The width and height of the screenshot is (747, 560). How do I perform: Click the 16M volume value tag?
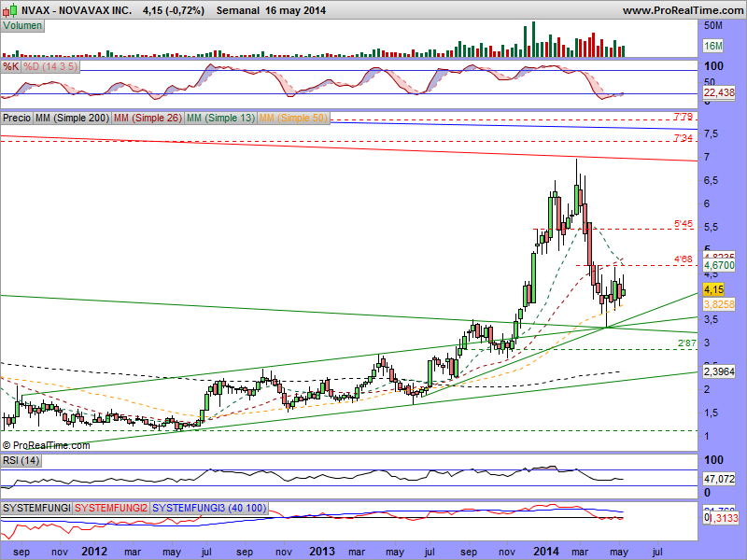(713, 46)
